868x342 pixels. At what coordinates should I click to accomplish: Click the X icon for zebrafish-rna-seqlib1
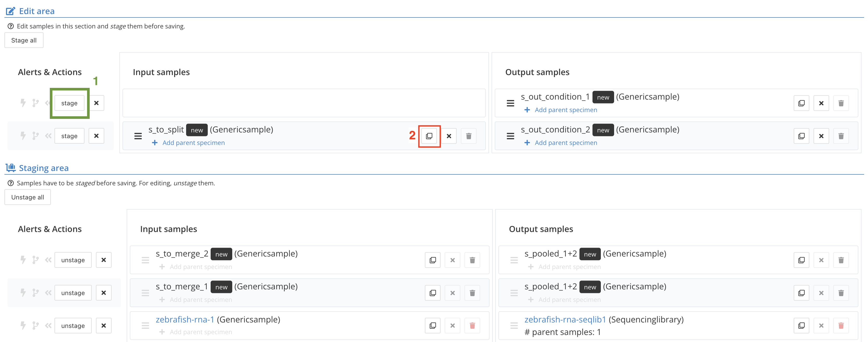coord(821,326)
